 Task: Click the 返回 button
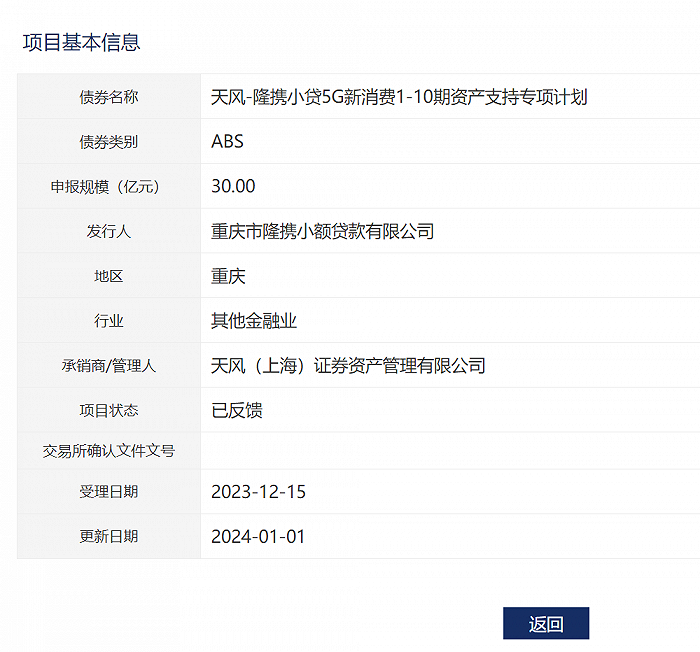[x=546, y=623]
